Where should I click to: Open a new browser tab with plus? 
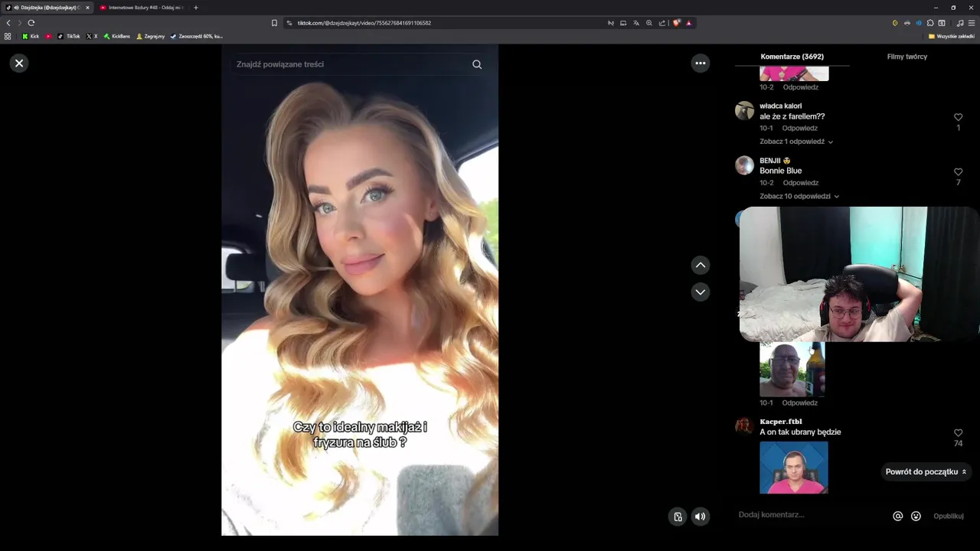(x=196, y=8)
